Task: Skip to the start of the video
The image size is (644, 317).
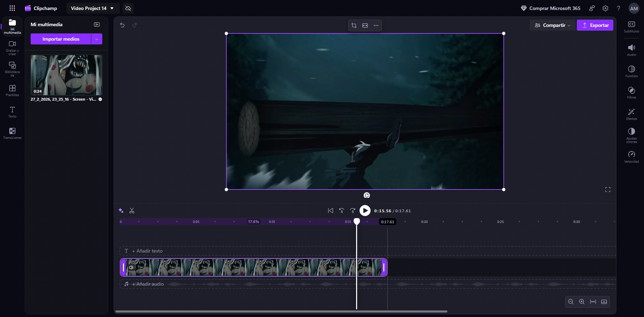Action: (x=331, y=211)
